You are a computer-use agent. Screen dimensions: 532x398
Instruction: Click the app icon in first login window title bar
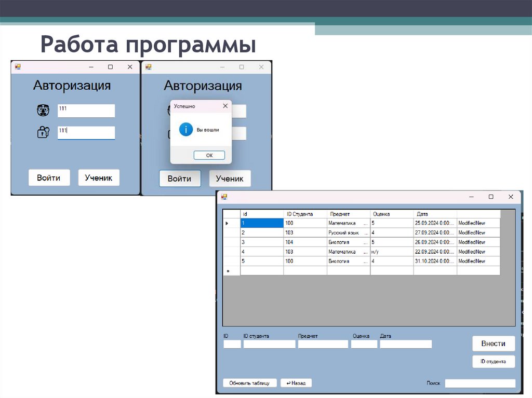click(x=18, y=67)
